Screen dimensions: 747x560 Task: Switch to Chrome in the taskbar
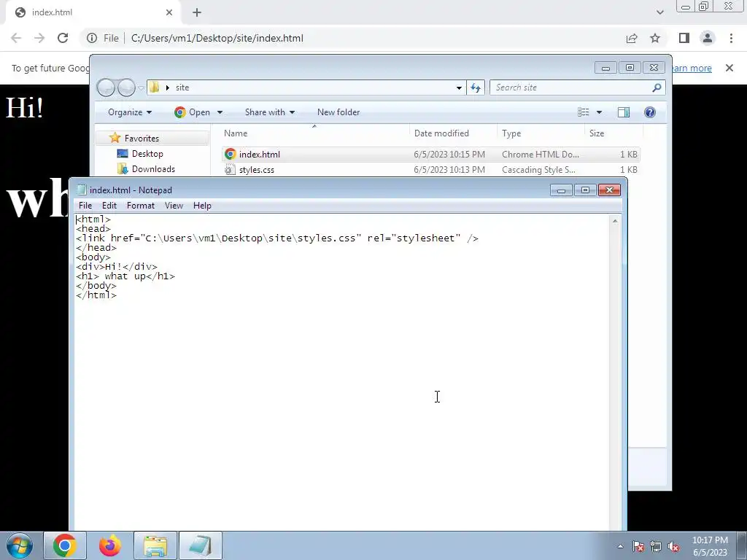(x=65, y=545)
